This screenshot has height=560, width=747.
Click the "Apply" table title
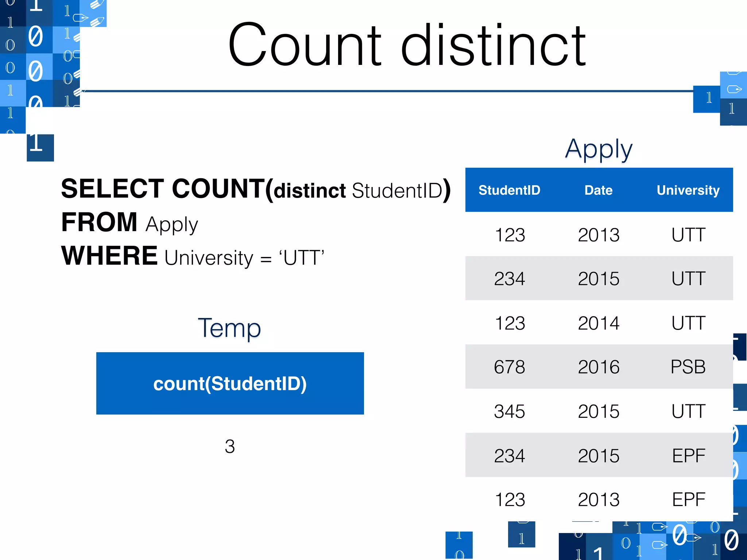coord(599,149)
